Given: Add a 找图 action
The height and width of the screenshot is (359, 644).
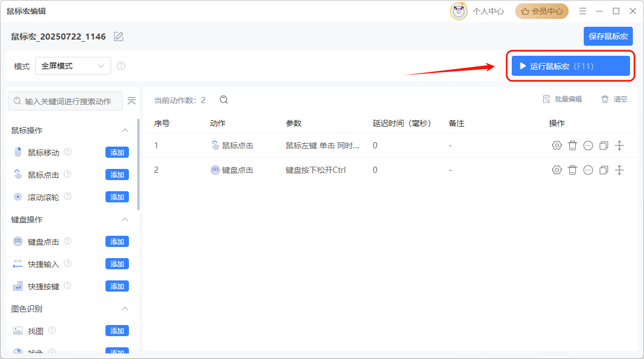Looking at the screenshot, I should pos(117,331).
